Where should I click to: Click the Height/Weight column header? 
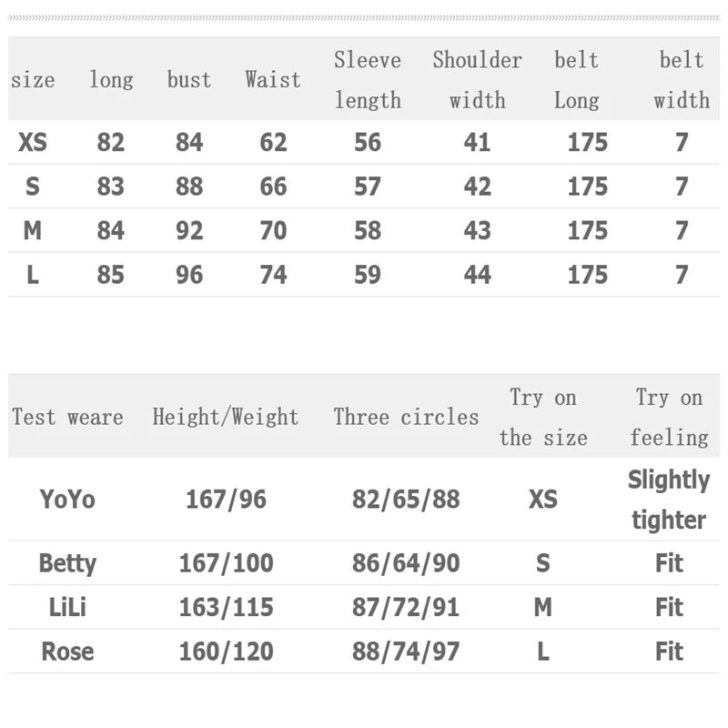coord(226,417)
